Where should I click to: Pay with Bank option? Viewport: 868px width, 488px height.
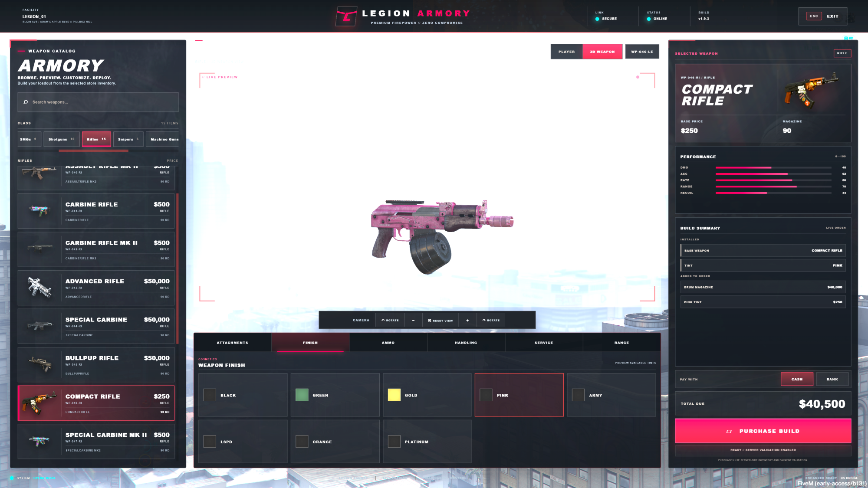coord(832,379)
